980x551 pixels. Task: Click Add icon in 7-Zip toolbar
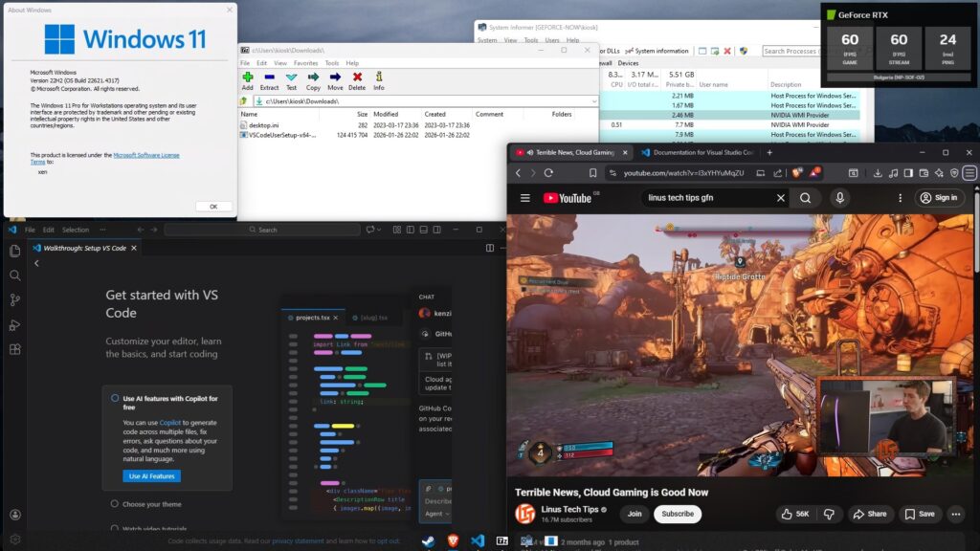tap(248, 77)
